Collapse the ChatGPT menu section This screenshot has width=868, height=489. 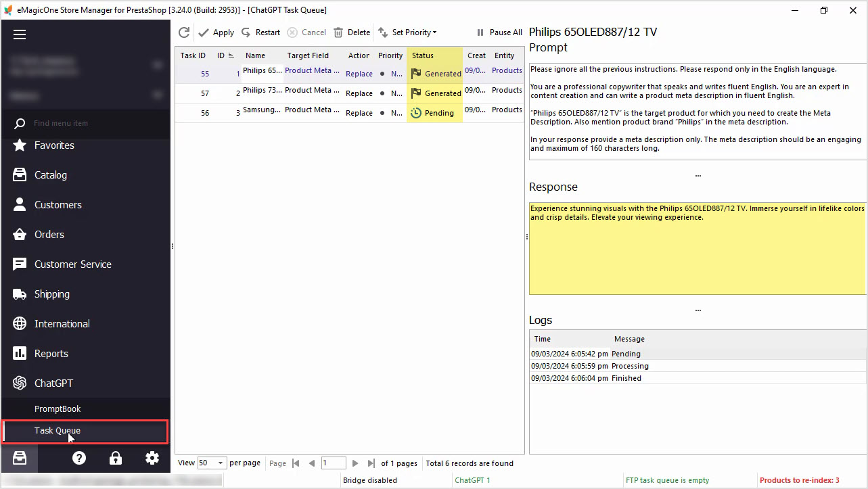coord(53,383)
